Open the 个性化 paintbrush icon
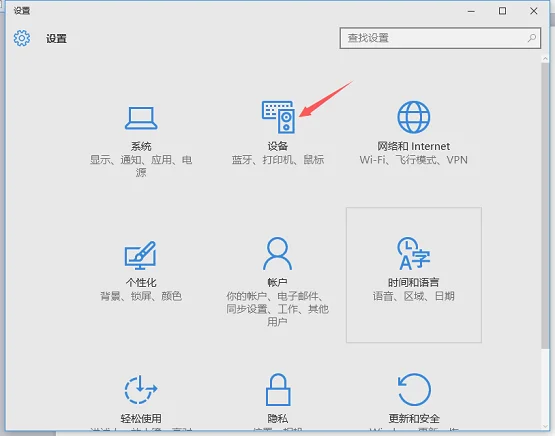555x436 pixels. [141, 255]
